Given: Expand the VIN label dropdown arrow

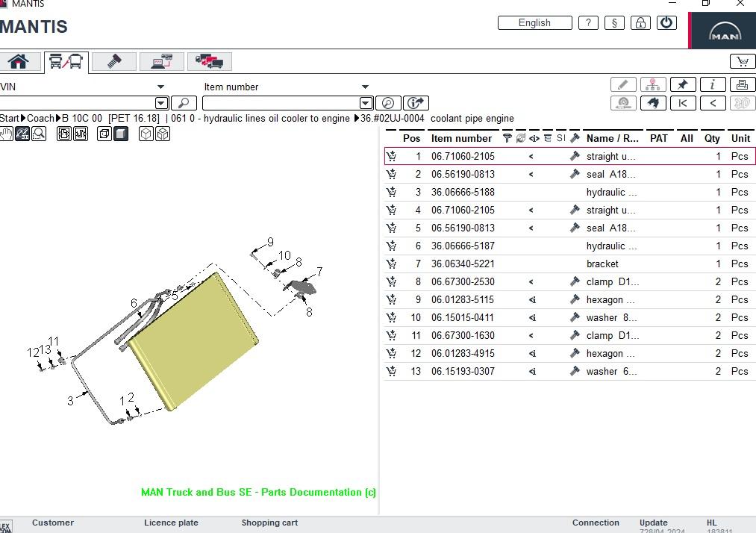Looking at the screenshot, I should [x=160, y=87].
